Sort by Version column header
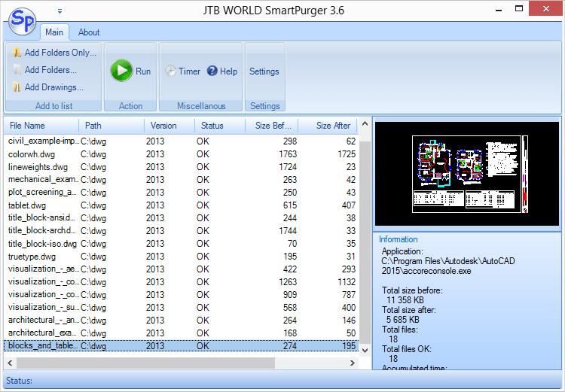Screen dimensions: 565x392 click(169, 126)
